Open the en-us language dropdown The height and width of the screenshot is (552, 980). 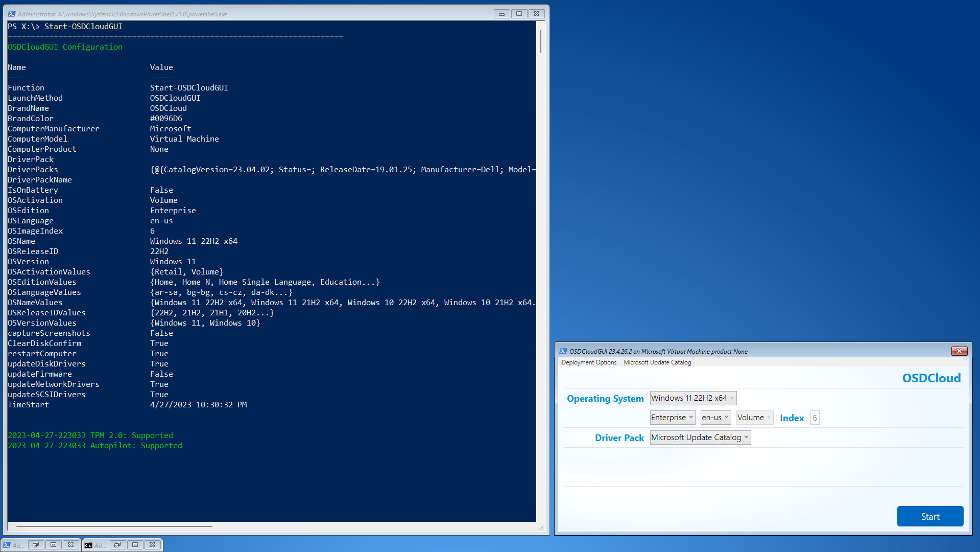(715, 418)
